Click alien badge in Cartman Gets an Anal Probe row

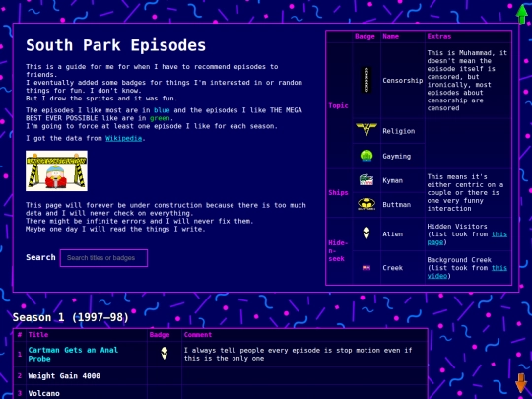click(165, 354)
